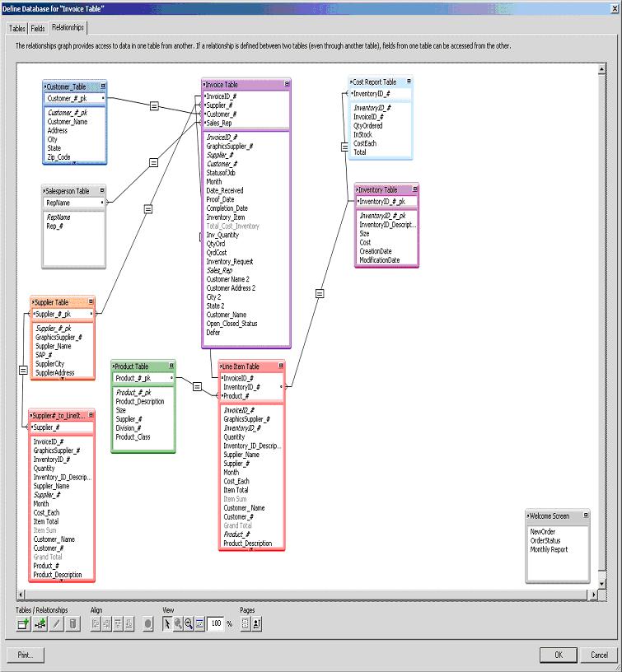Confirm with the OK button

point(558,655)
